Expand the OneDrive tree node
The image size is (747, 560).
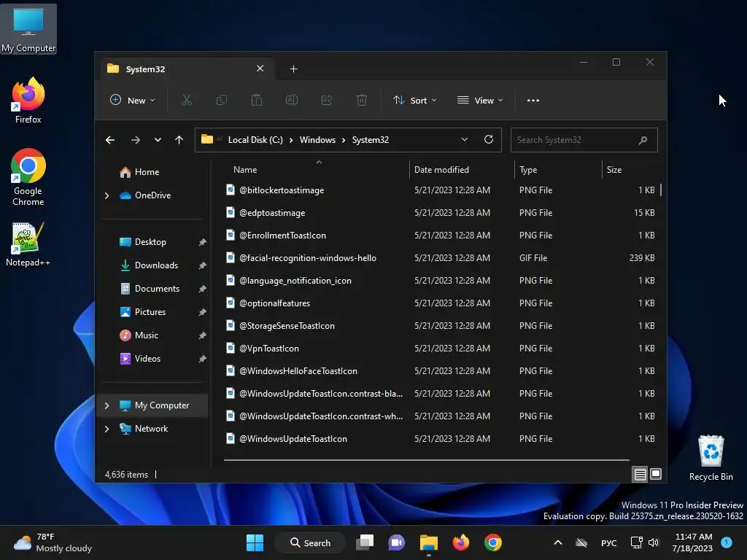[107, 195]
